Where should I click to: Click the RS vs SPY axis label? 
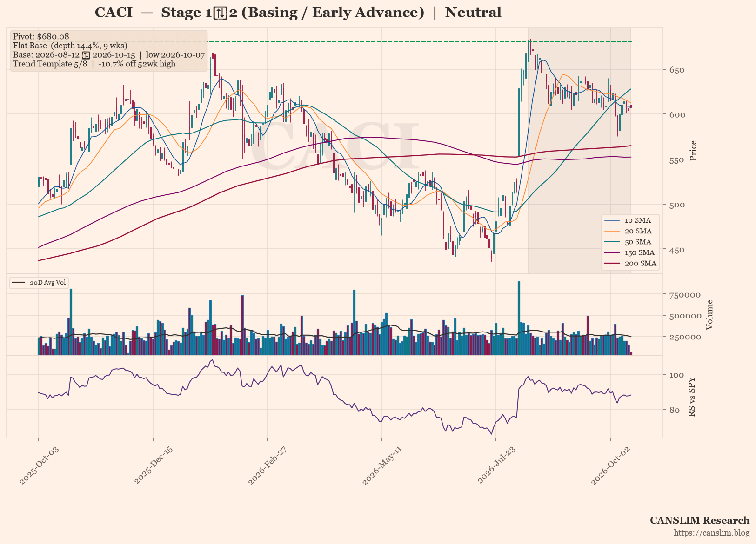pos(692,397)
